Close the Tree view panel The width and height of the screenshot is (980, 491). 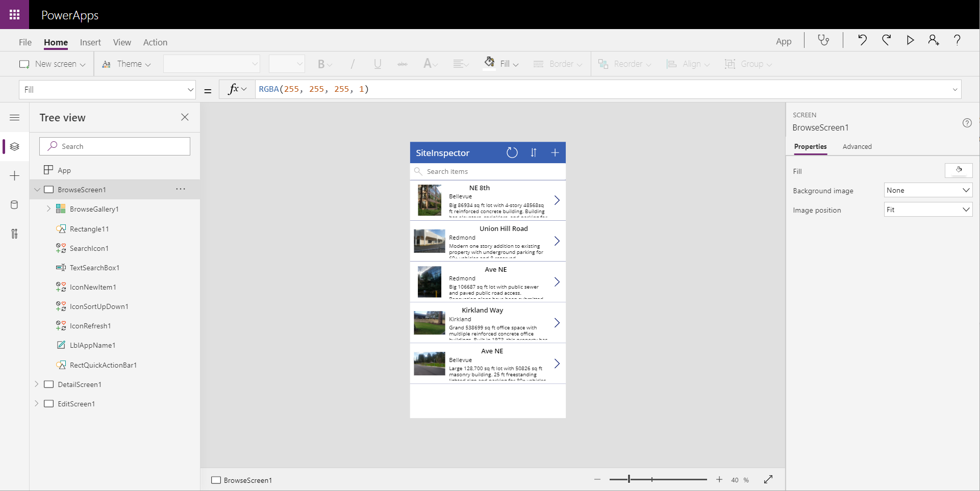185,117
